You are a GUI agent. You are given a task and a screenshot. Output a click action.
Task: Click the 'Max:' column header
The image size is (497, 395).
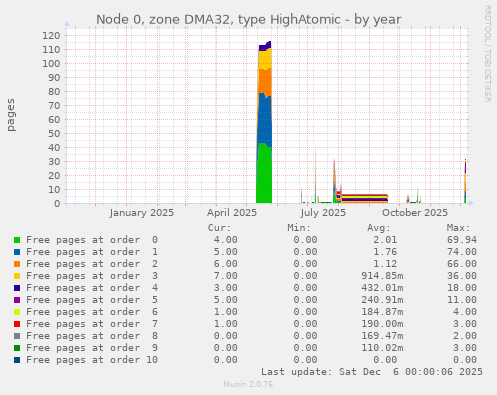[458, 228]
